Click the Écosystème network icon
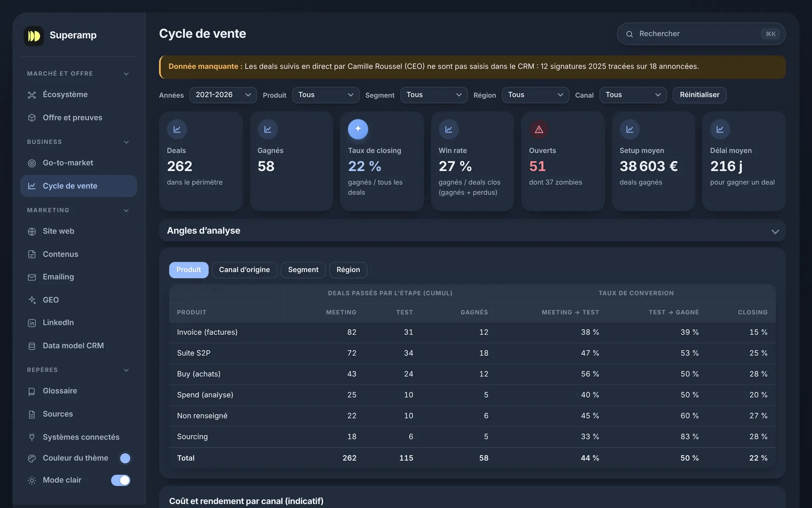 pos(32,95)
